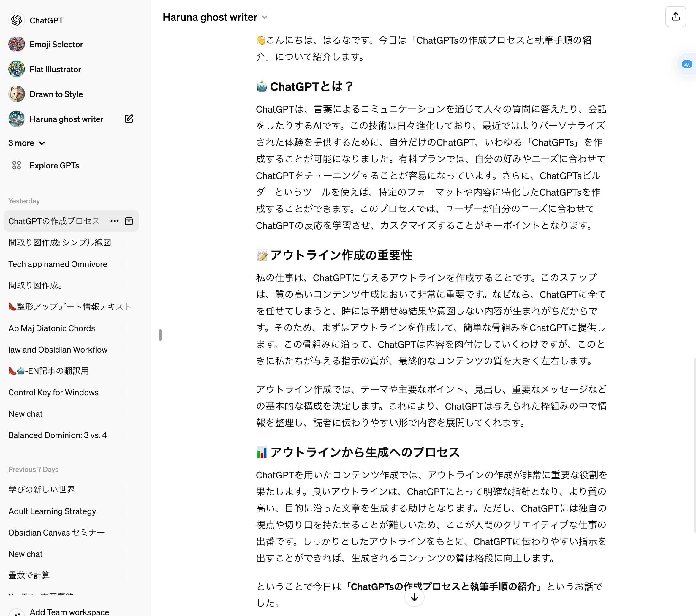Click the Haruna ghost writer avatar
The width and height of the screenshot is (696, 616).
(x=16, y=119)
